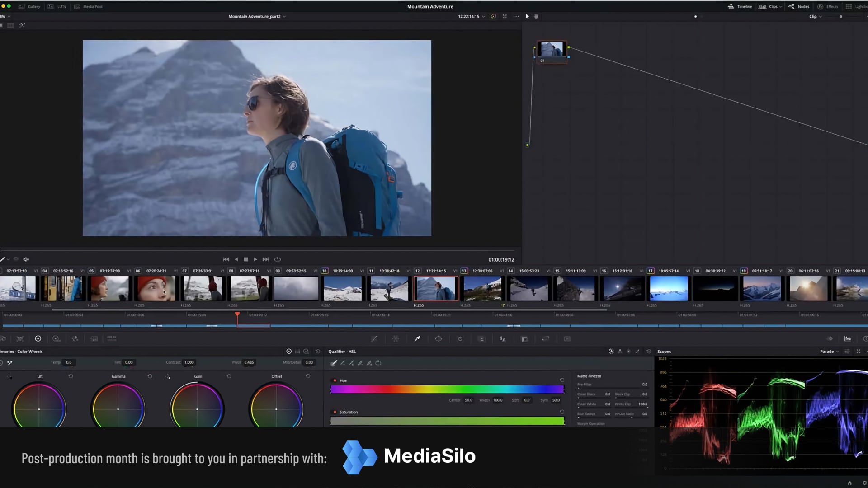Mute the viewer audio speaker
The width and height of the screenshot is (868, 488).
pyautogui.click(x=26, y=259)
